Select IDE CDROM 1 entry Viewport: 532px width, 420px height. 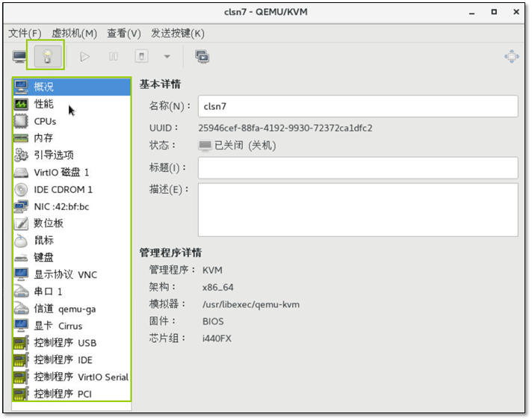(72, 189)
